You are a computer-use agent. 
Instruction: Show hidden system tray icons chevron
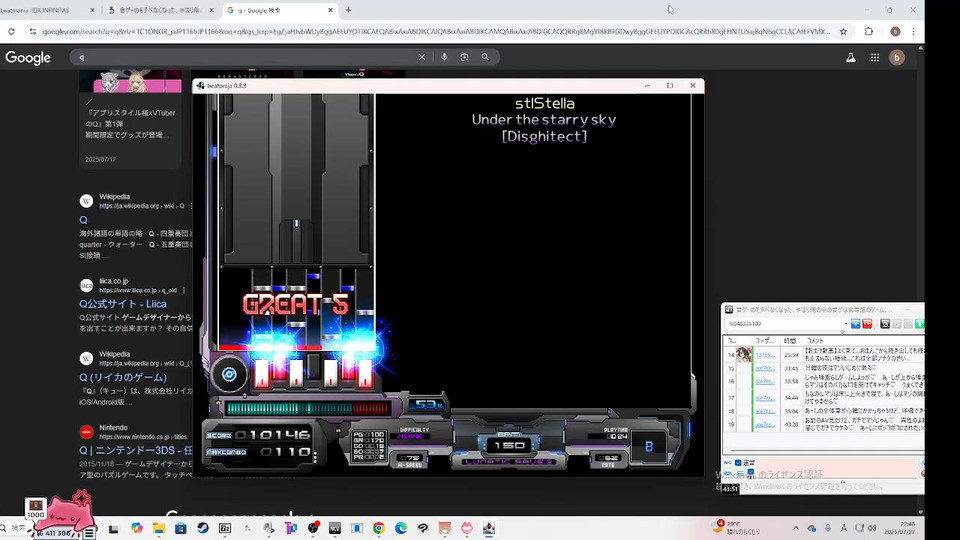795,528
